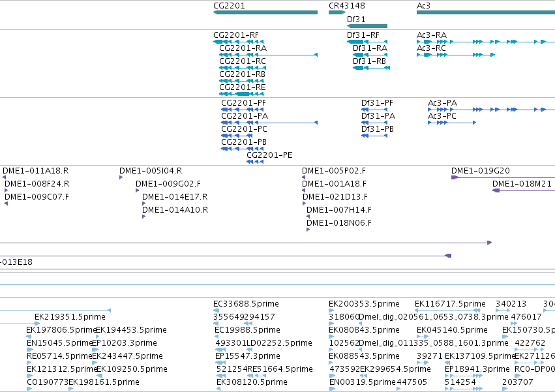
Task: Select EST EP15547.3prime
Action: tap(247, 356)
